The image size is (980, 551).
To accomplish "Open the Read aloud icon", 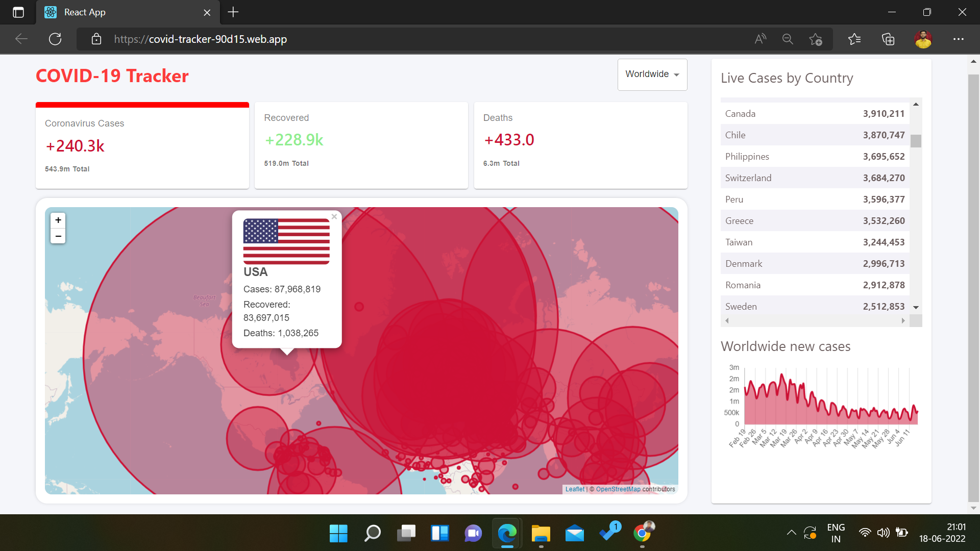I will pos(761,39).
